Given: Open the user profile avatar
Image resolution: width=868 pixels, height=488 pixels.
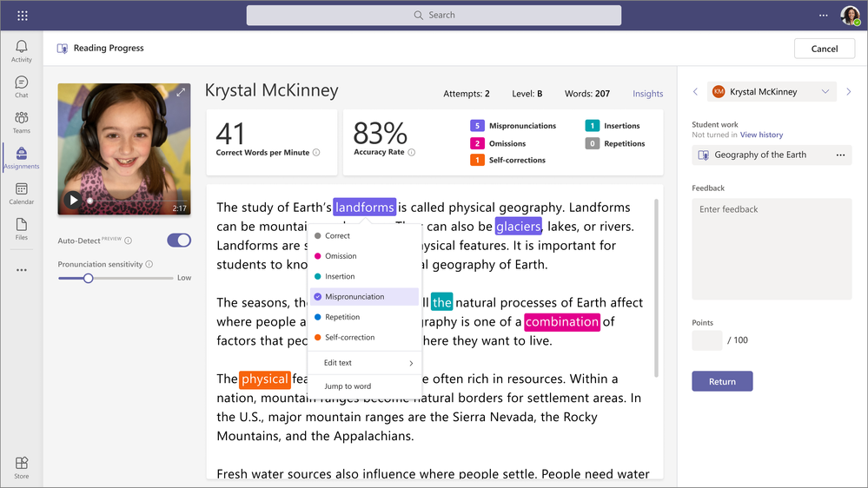Looking at the screenshot, I should (x=851, y=16).
